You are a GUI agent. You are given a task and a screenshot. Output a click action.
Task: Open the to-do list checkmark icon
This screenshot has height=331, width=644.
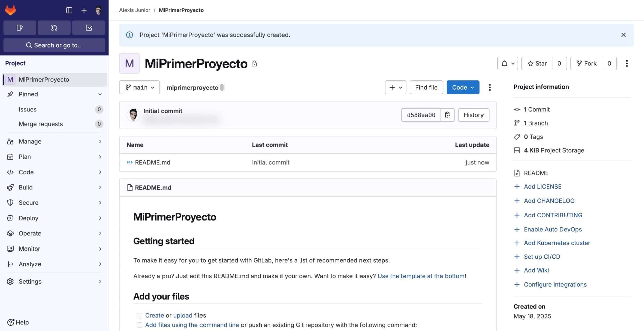[x=89, y=28]
